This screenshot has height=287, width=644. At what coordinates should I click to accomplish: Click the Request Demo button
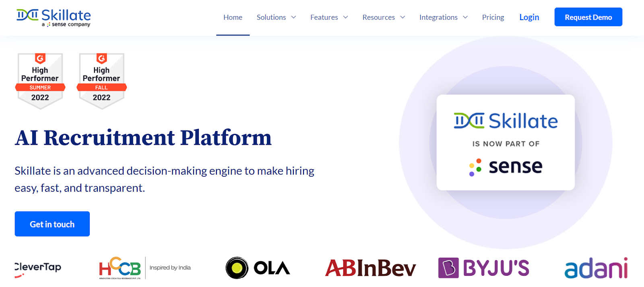pyautogui.click(x=588, y=17)
